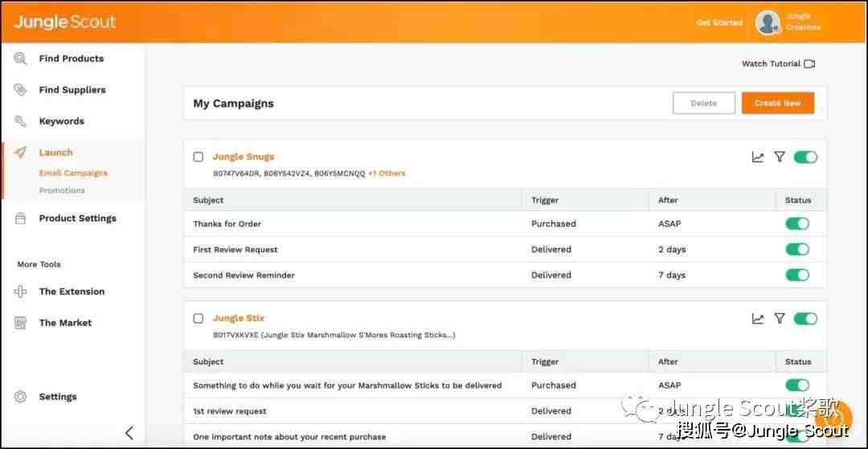
Task: Open The Market in More Tools
Action: (65, 323)
